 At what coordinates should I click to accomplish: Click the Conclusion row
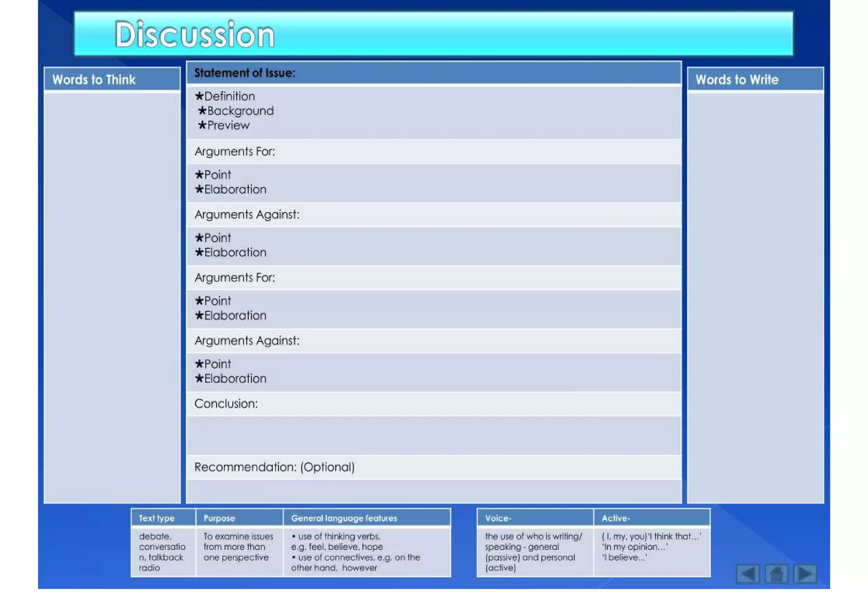pyautogui.click(x=434, y=404)
